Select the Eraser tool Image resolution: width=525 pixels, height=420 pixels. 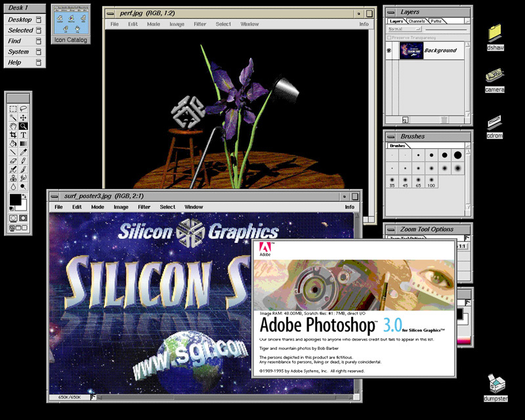click(13, 161)
